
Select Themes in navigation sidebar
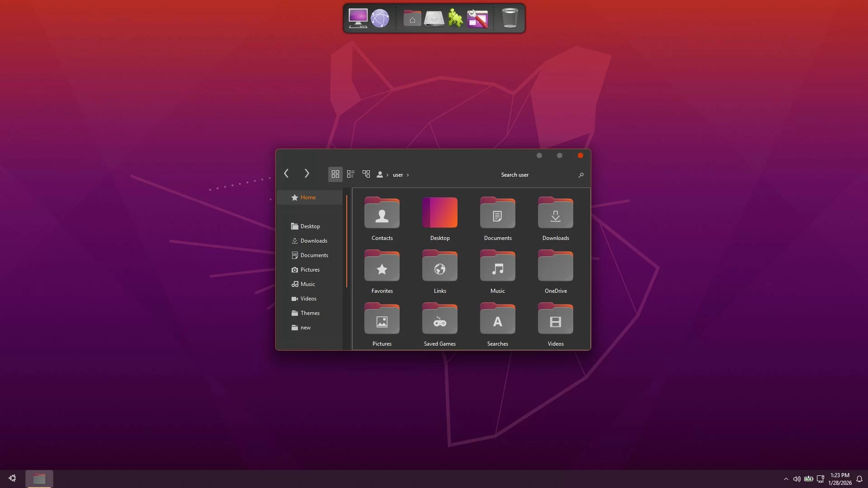click(310, 313)
